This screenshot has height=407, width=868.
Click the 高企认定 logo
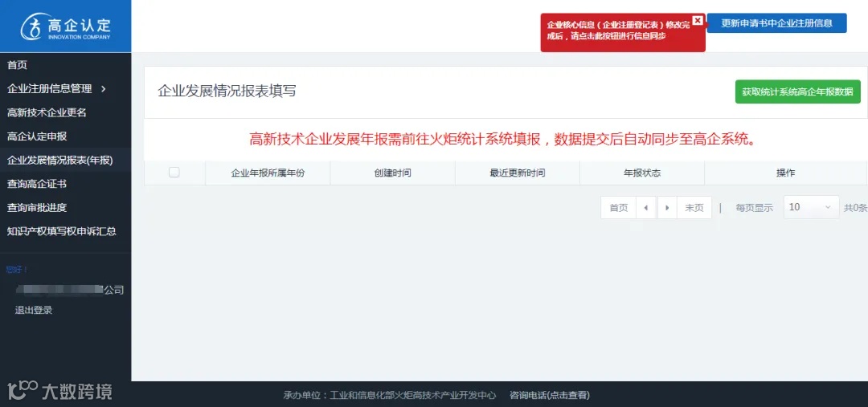(65, 26)
